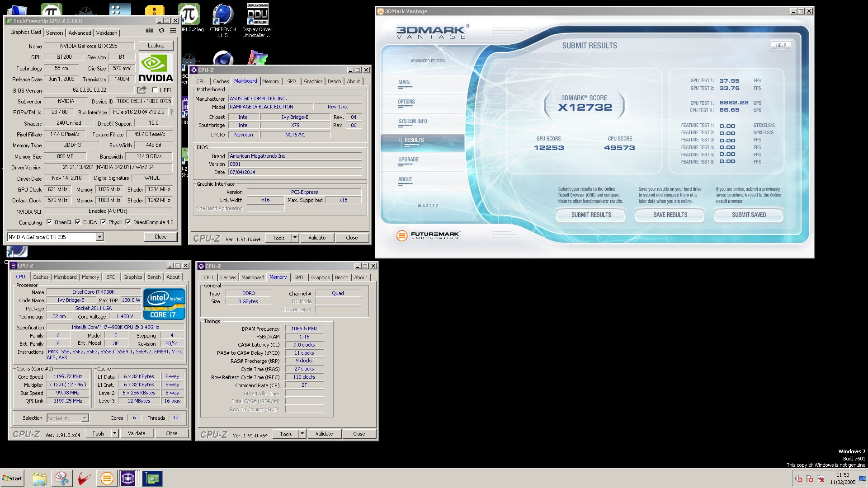Take a GPU-Z screenshot with camera icon

tap(150, 31)
